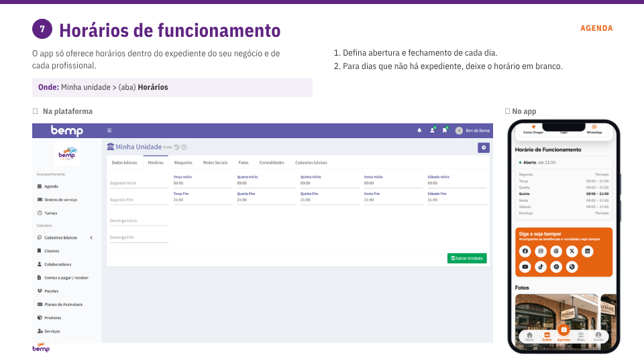
Task: Tap the Facebook icon in Siga a seja bemper
Action: coord(525,251)
